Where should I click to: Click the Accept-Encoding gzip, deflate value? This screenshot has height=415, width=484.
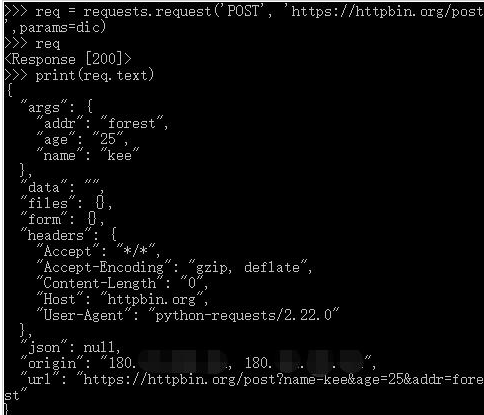248,267
